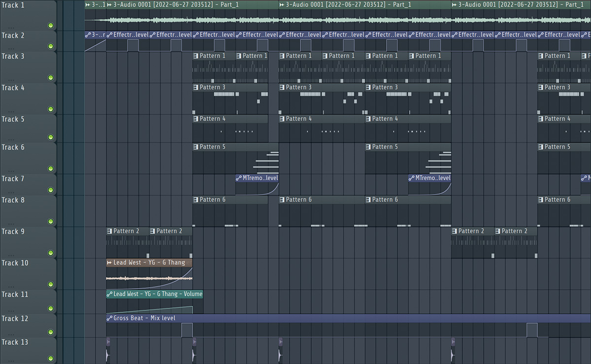Screen dimensions: 591x364
Task: Mute Track 11 with its green LED
Action: 50,309
